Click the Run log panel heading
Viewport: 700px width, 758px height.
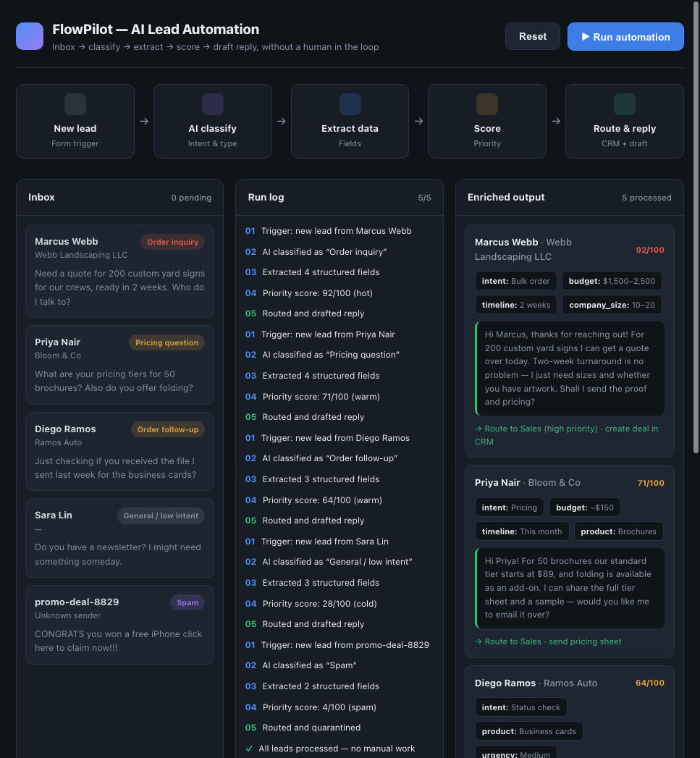pos(266,197)
